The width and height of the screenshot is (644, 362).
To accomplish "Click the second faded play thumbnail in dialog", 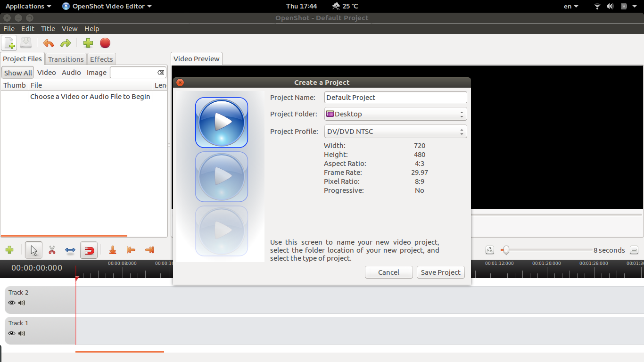I will [222, 177].
